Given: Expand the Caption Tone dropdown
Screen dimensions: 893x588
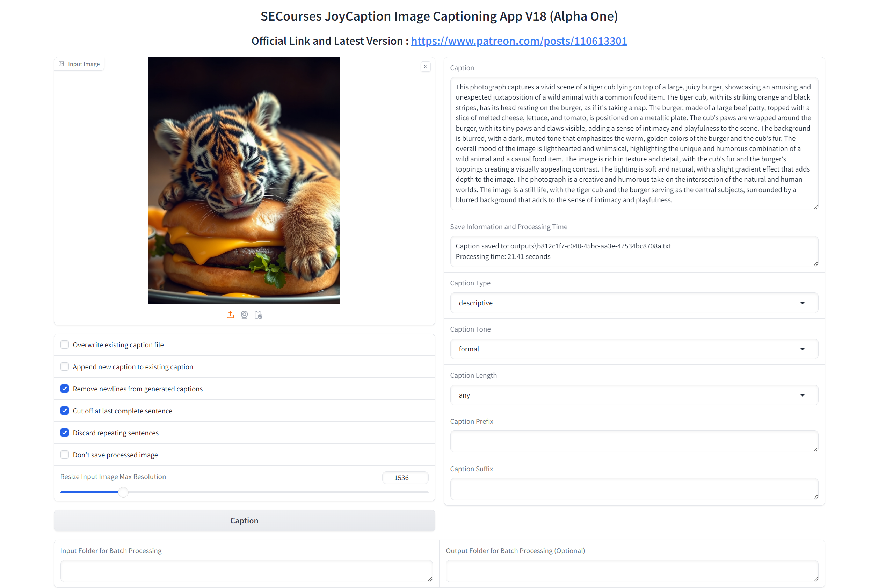Looking at the screenshot, I should click(634, 349).
